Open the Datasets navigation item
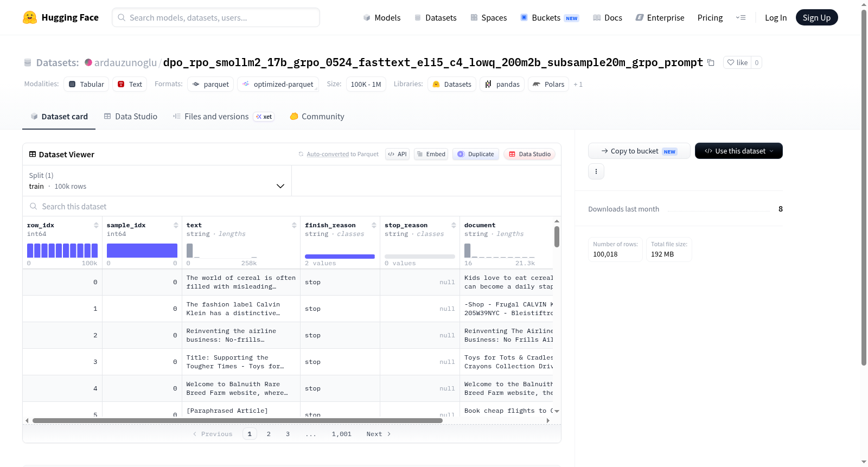The width and height of the screenshot is (868, 467). point(435,17)
